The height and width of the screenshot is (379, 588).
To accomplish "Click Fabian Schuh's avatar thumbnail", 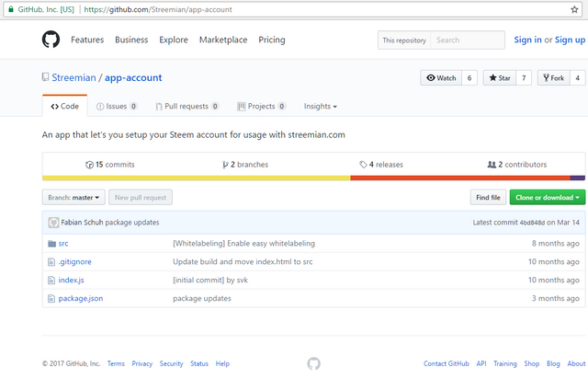I will (53, 223).
